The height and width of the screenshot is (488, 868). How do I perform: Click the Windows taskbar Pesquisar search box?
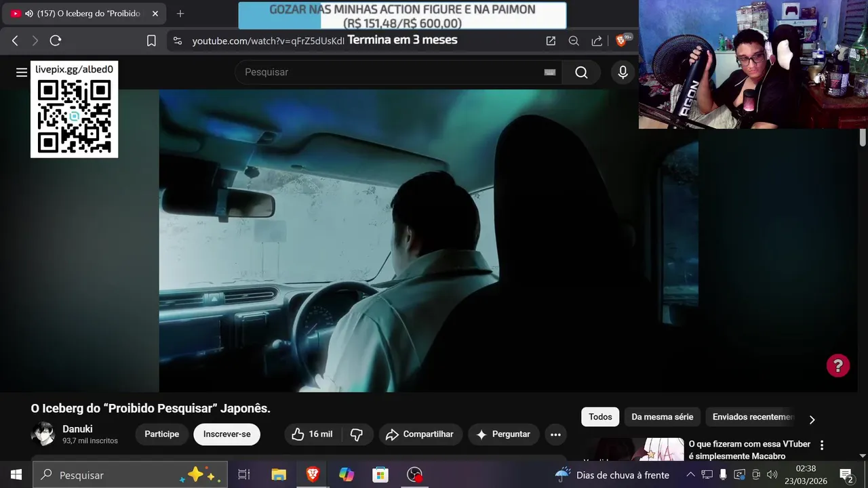click(x=130, y=474)
